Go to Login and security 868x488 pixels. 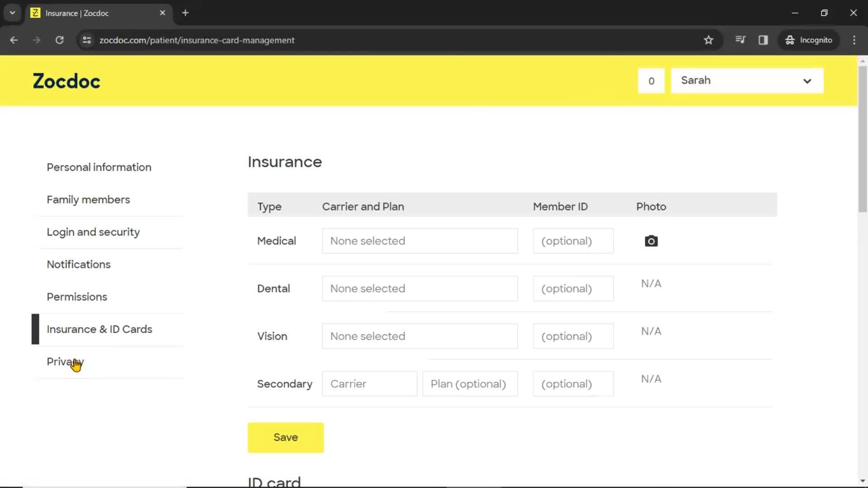(93, 232)
